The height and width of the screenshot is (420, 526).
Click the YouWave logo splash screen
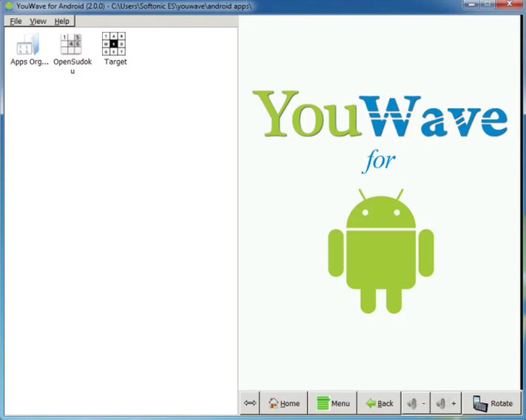379,114
